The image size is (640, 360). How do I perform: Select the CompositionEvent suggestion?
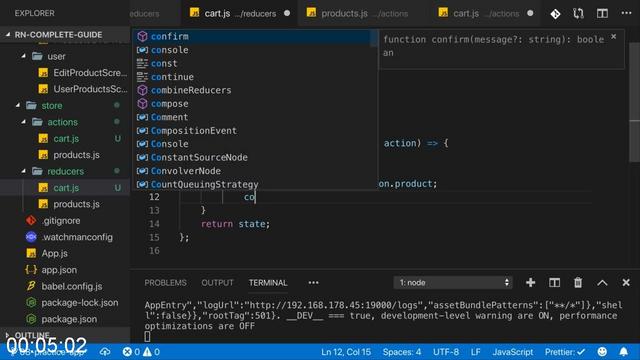click(x=255, y=131)
